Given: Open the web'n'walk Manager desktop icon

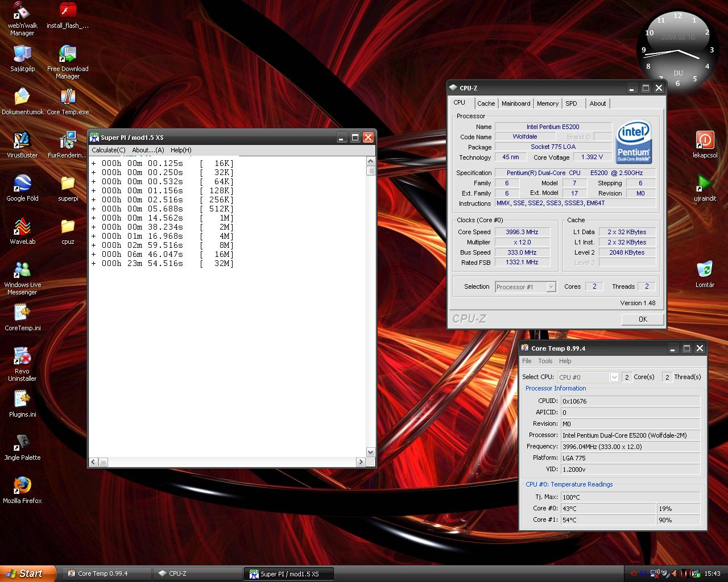Looking at the screenshot, I should [x=22, y=19].
